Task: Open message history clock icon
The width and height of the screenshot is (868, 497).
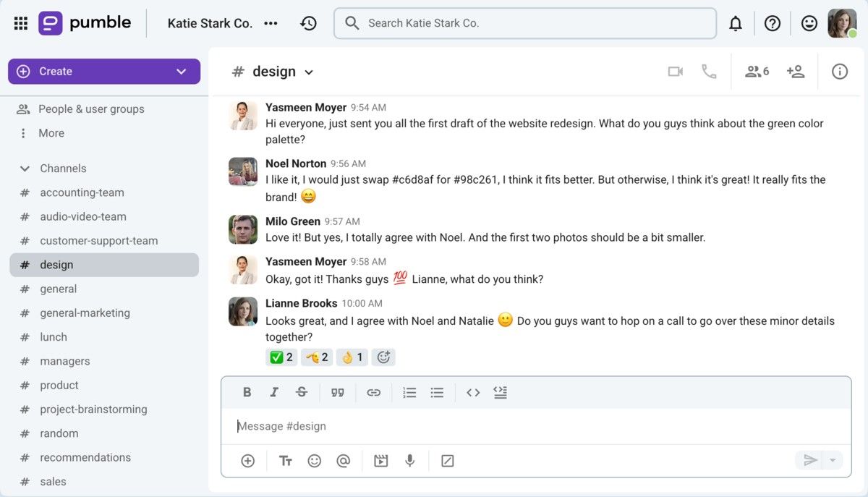Action: 309,23
